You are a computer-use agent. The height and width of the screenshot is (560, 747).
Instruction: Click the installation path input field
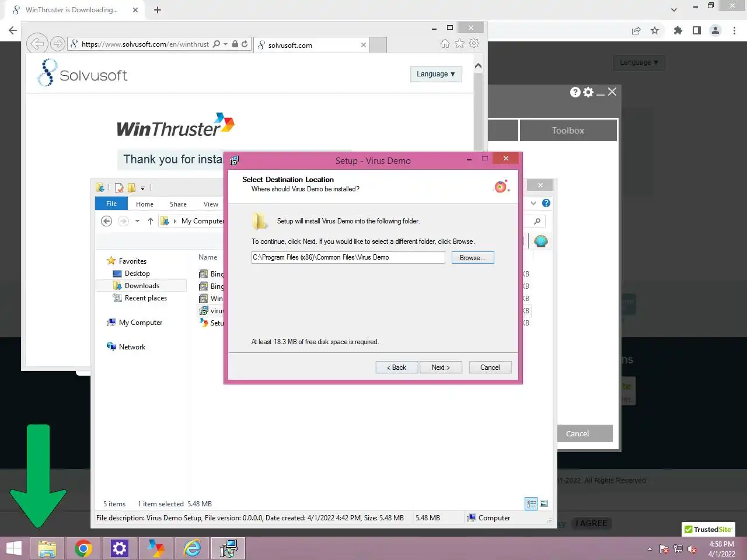pos(348,257)
